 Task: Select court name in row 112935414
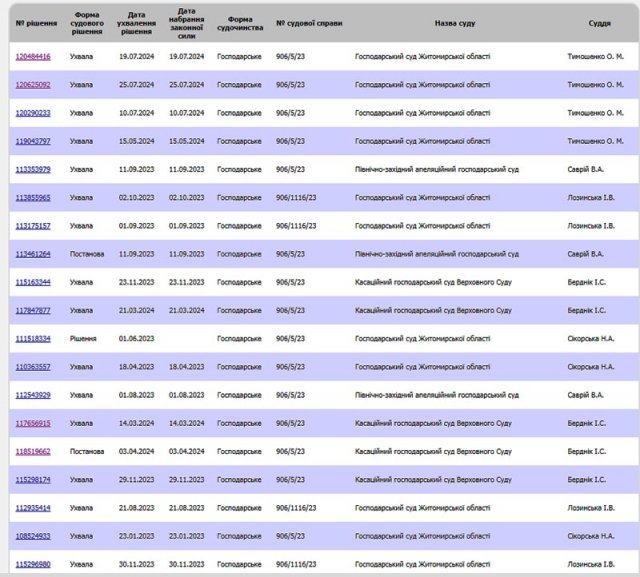tap(422, 508)
